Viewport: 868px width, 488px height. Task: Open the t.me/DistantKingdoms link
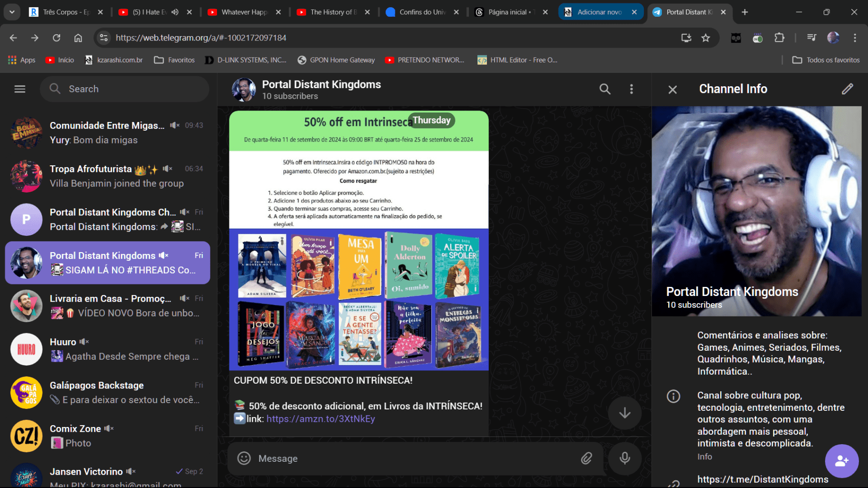click(x=762, y=479)
